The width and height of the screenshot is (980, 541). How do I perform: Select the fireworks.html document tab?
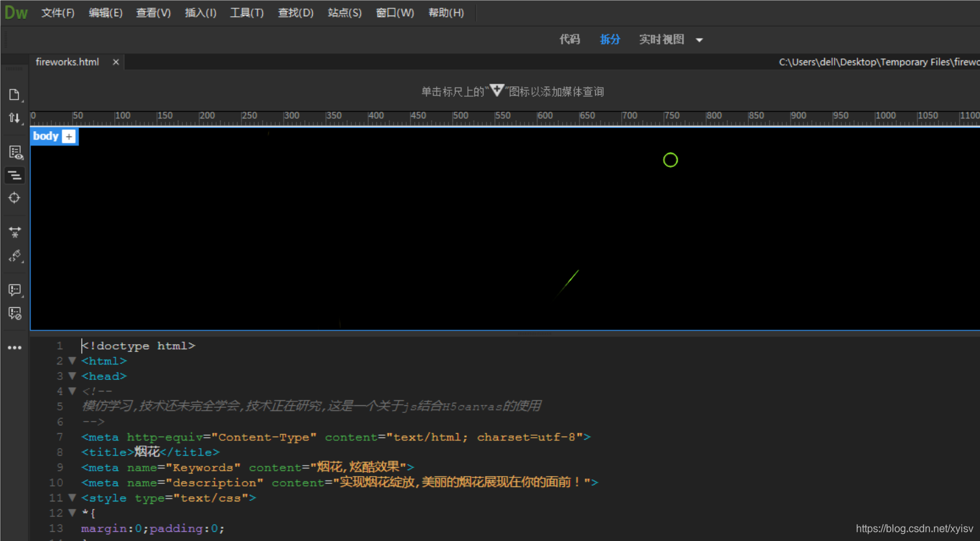coord(67,62)
